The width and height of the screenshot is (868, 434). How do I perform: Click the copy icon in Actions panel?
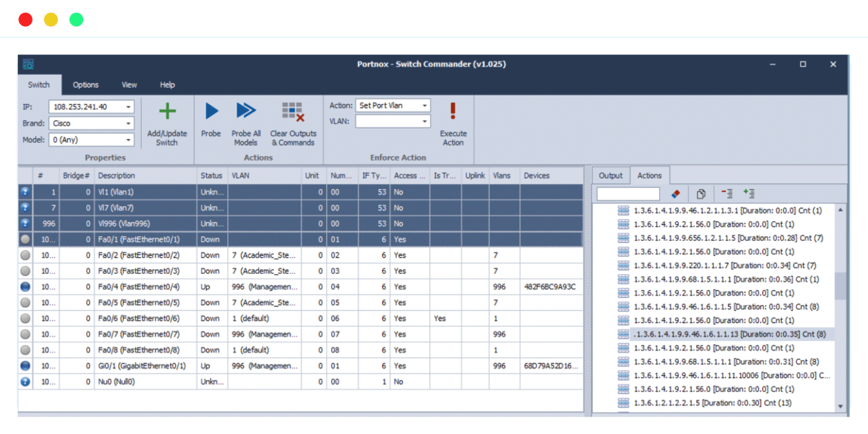(x=700, y=193)
